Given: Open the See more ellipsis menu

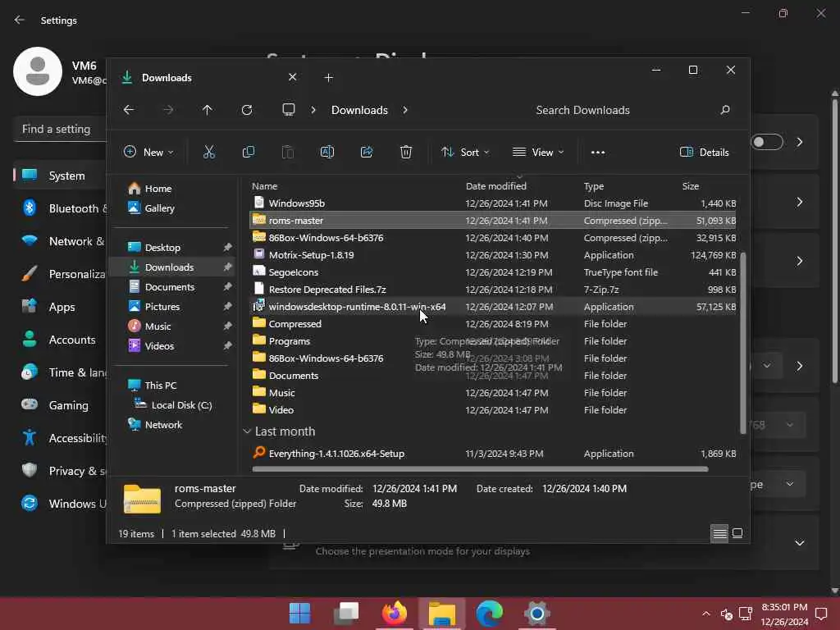Looking at the screenshot, I should pos(598,152).
